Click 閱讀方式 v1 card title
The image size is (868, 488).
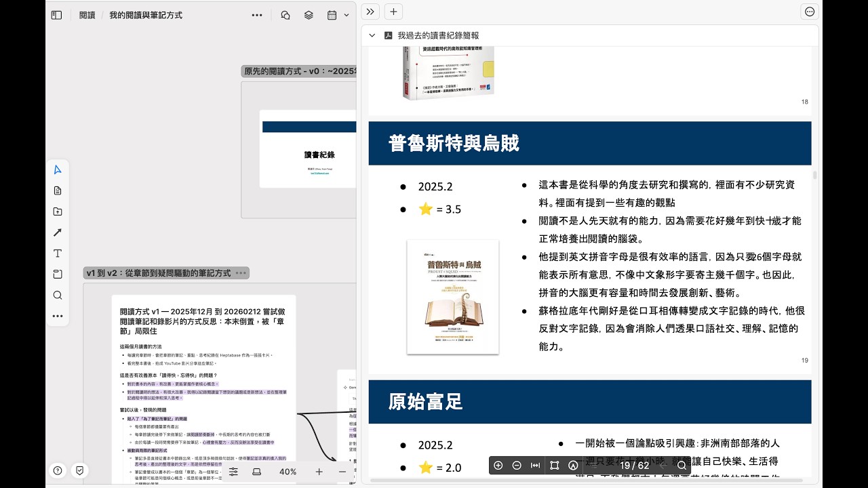point(203,321)
